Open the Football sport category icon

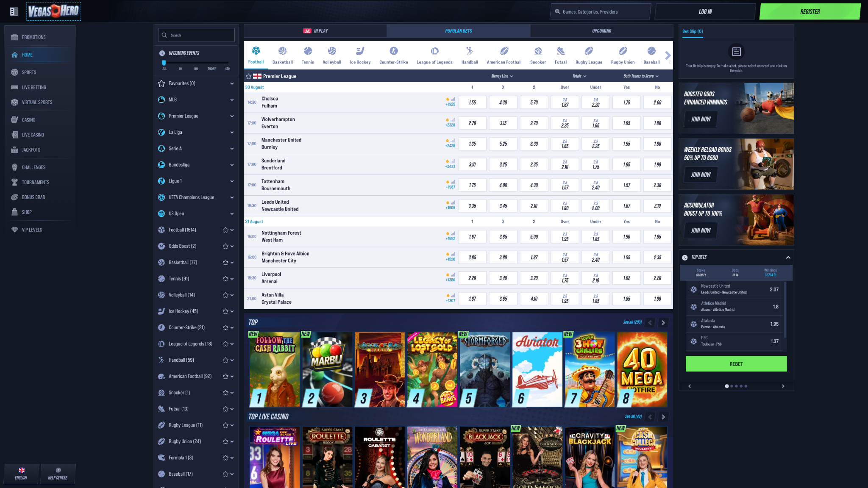click(256, 51)
